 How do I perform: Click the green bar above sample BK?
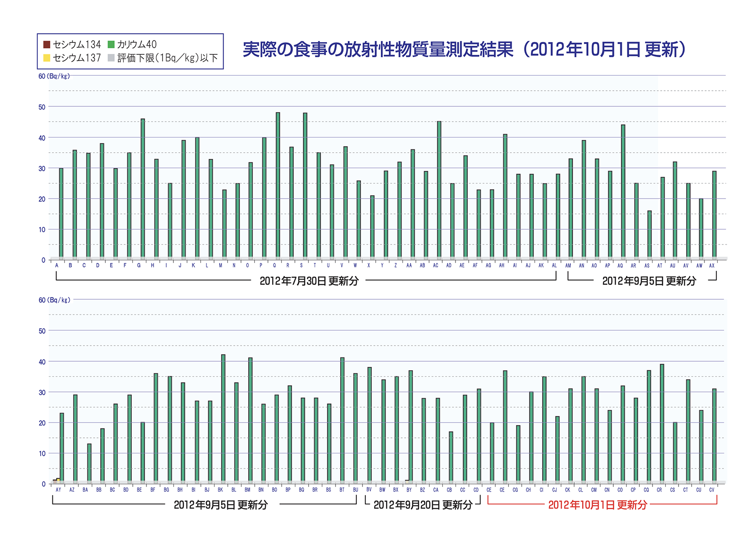(x=223, y=418)
